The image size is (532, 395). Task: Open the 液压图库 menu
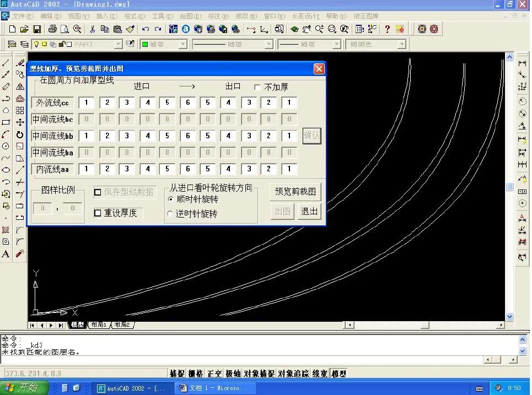pos(366,16)
